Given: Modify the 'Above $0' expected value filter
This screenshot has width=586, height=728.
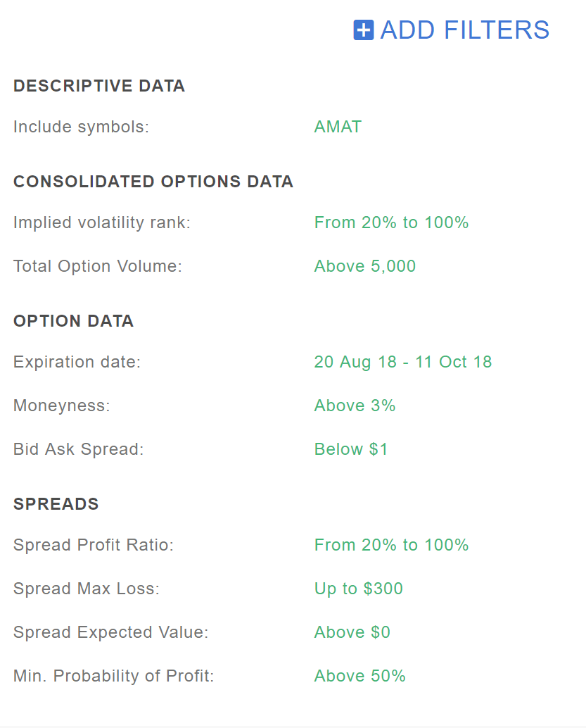Looking at the screenshot, I should click(352, 632).
